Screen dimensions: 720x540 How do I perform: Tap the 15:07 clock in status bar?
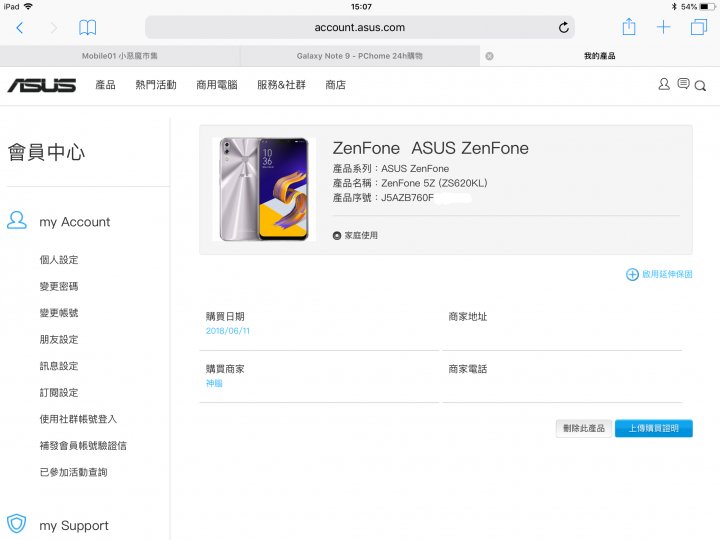pos(361,6)
